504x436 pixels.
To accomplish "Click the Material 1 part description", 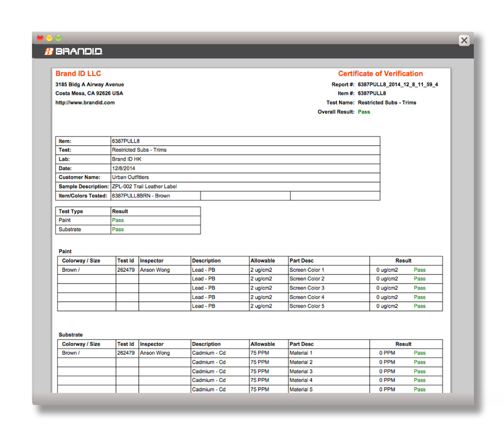I will (301, 353).
